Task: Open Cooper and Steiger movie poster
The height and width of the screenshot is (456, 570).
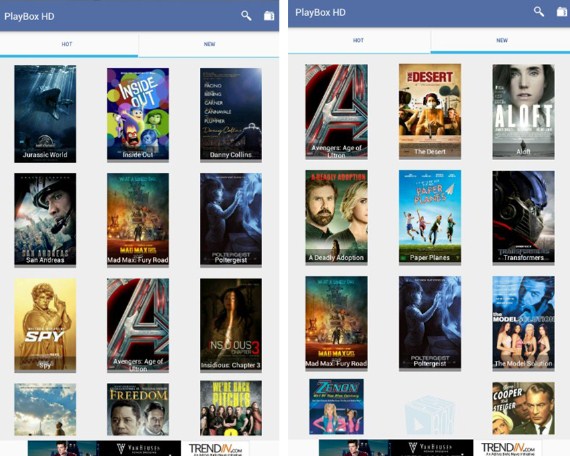Action: click(x=523, y=408)
